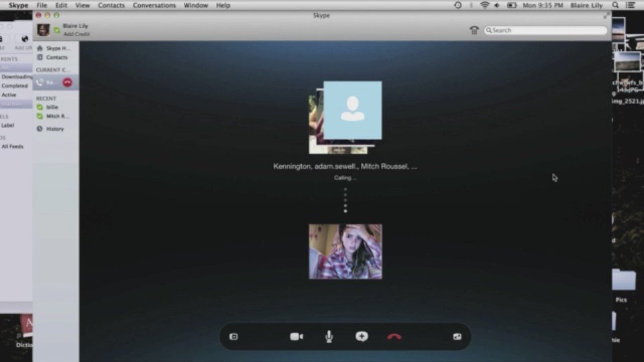Open History in the Skype sidebar
The height and width of the screenshot is (362, 644).
pos(50,129)
